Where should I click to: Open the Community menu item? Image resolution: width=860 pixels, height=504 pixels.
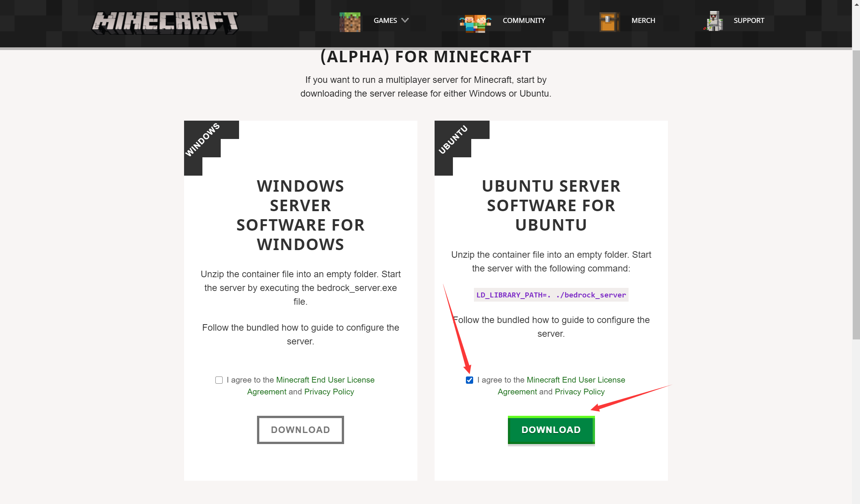coord(524,21)
